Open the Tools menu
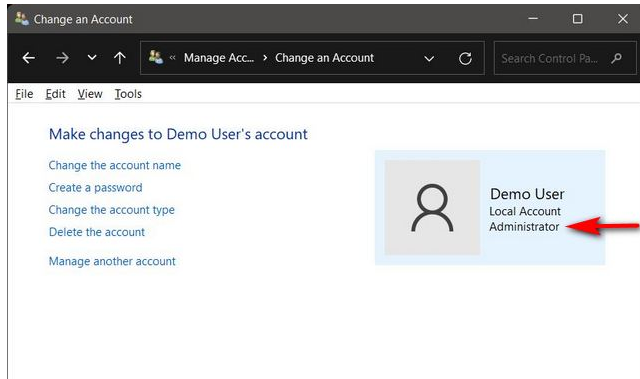640x379 pixels. 128,94
